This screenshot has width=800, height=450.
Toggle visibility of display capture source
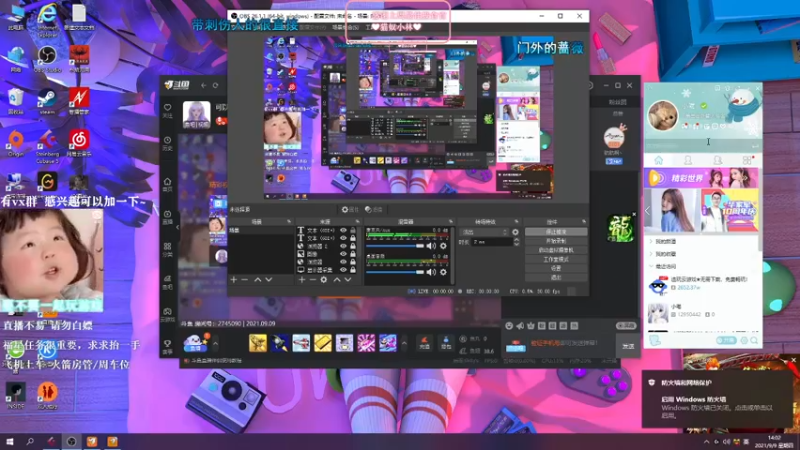pos(343,269)
